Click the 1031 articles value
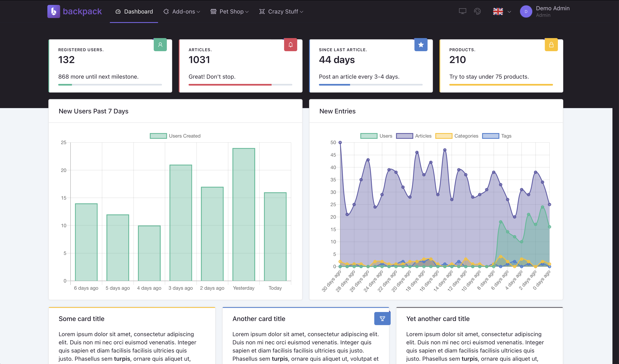Image resolution: width=619 pixels, height=364 pixels. (x=199, y=60)
